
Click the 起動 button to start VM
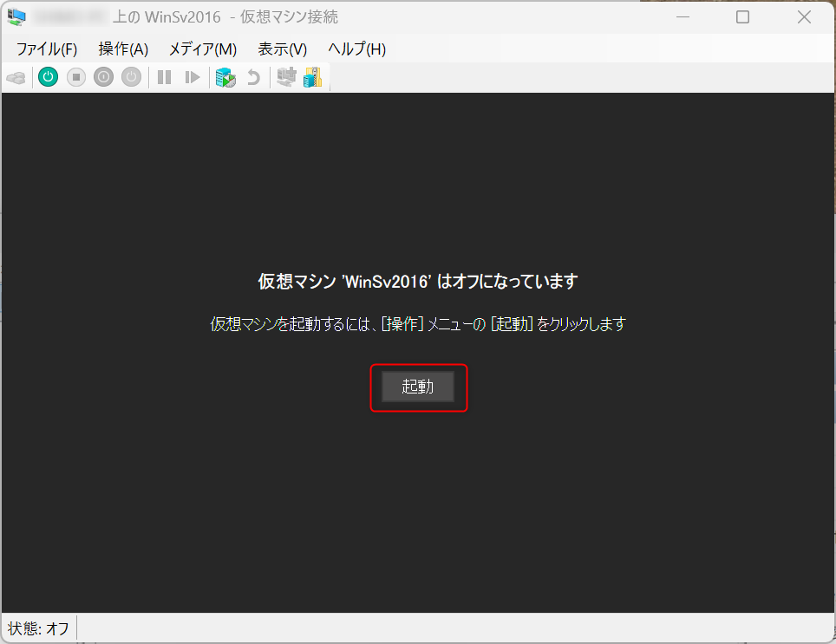click(418, 387)
